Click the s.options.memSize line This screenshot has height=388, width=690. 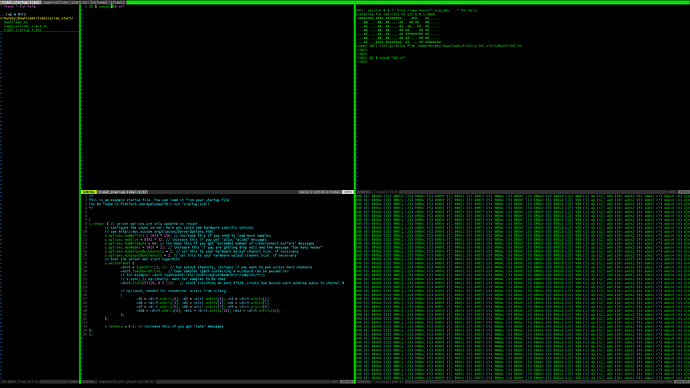186,240
